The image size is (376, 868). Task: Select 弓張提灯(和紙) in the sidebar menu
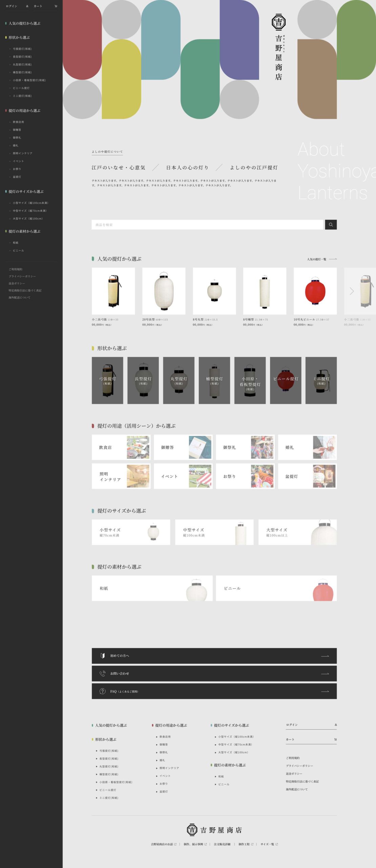(22, 49)
